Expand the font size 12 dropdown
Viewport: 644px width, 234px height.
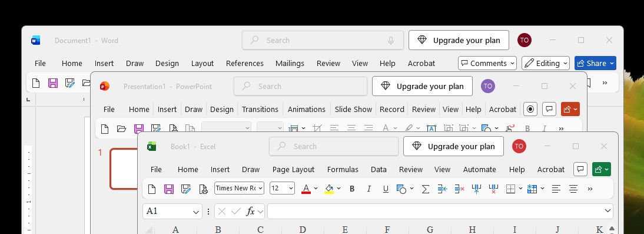282,189
